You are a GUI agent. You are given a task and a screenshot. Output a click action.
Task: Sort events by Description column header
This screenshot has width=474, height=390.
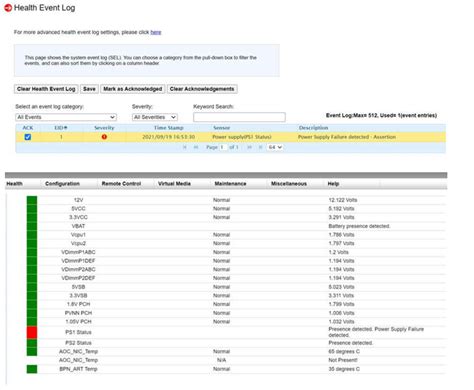coord(313,128)
